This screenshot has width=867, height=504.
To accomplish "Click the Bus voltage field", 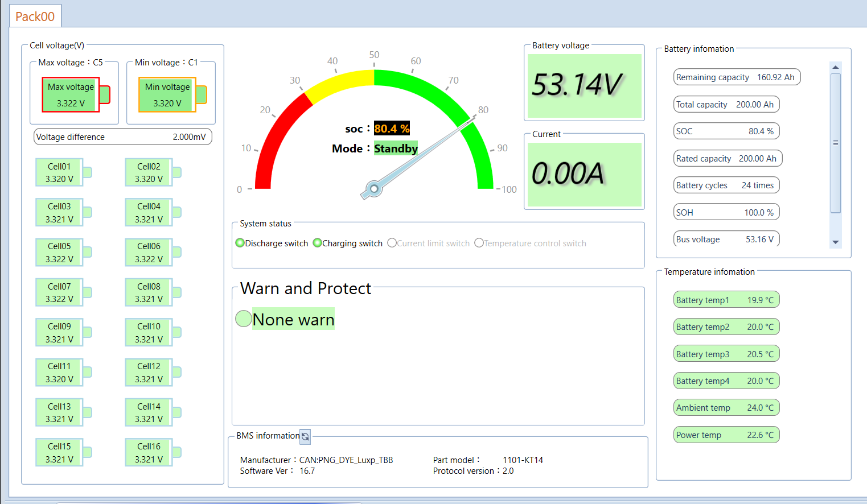I will 726,239.
